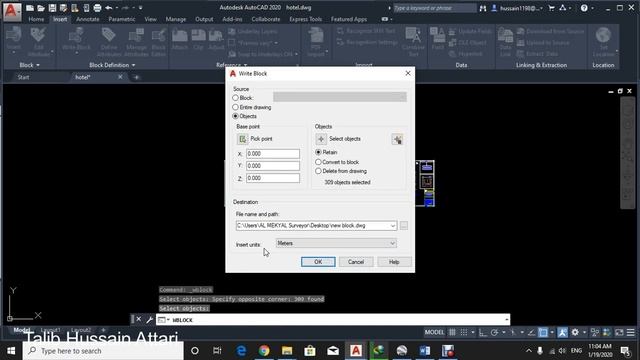This screenshot has height=360, width=640.
Task: Open the Insert units dropdown
Action: tap(336, 243)
